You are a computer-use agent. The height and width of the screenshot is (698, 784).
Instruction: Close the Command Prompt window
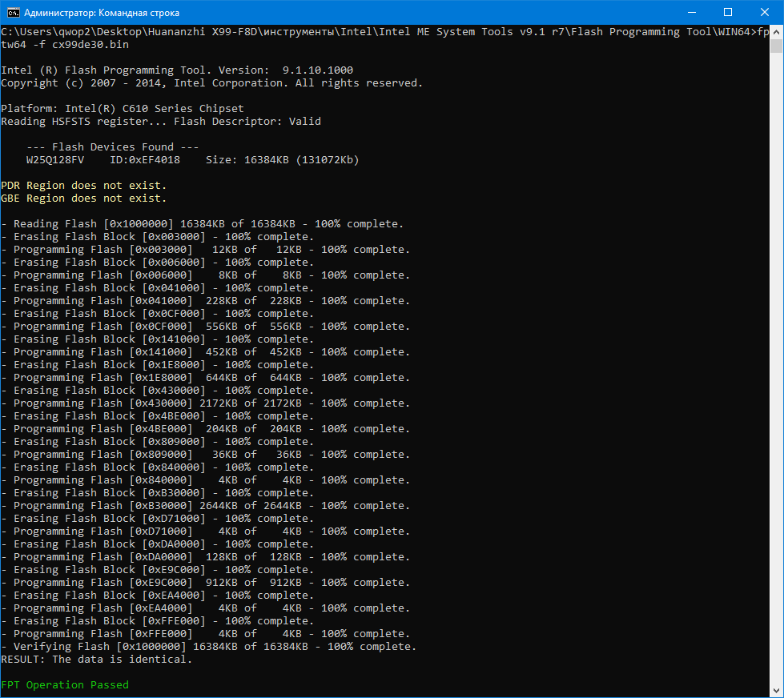click(765, 13)
